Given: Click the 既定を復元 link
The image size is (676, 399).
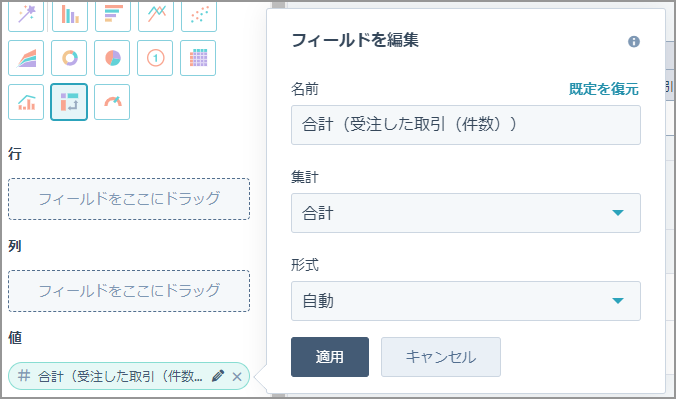Looking at the screenshot, I should click(x=604, y=89).
